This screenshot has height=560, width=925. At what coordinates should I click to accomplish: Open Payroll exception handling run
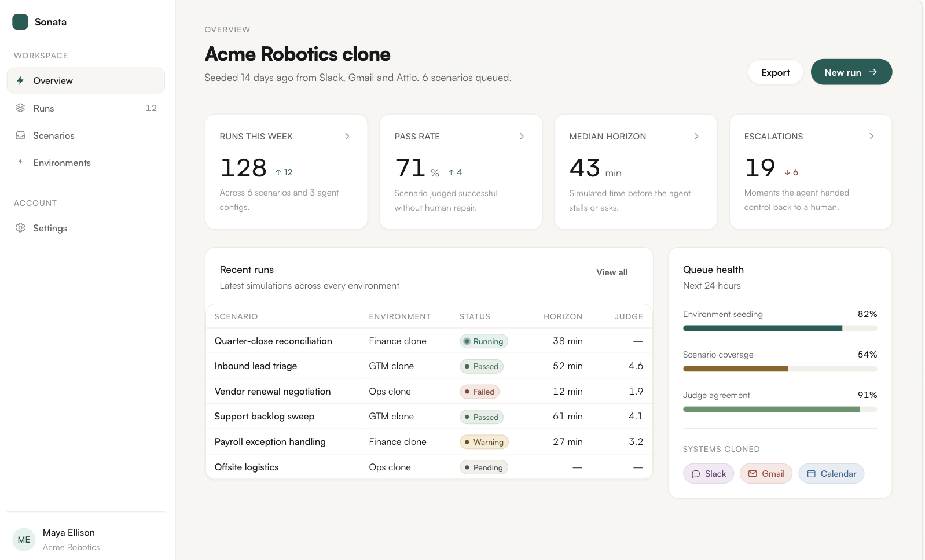tap(429, 442)
